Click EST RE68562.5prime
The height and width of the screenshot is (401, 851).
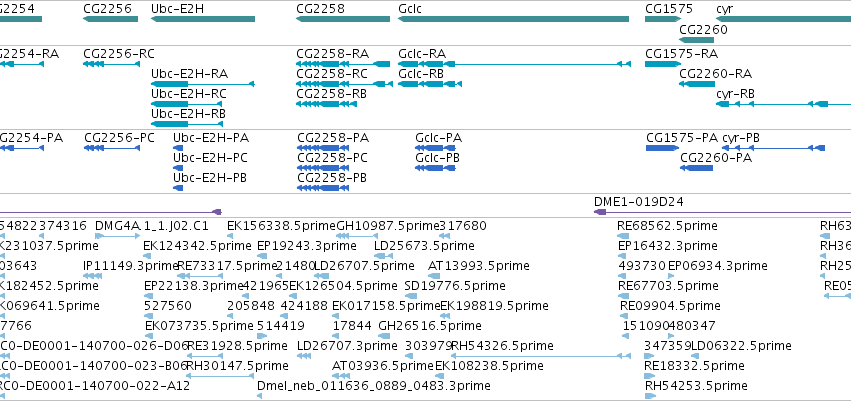624,235
